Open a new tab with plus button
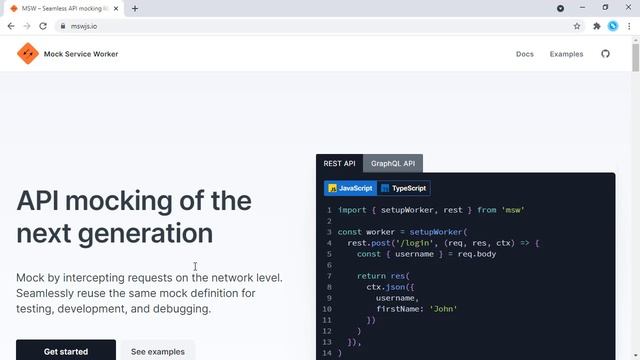Screen dimensions: 640x360 pos(135,8)
